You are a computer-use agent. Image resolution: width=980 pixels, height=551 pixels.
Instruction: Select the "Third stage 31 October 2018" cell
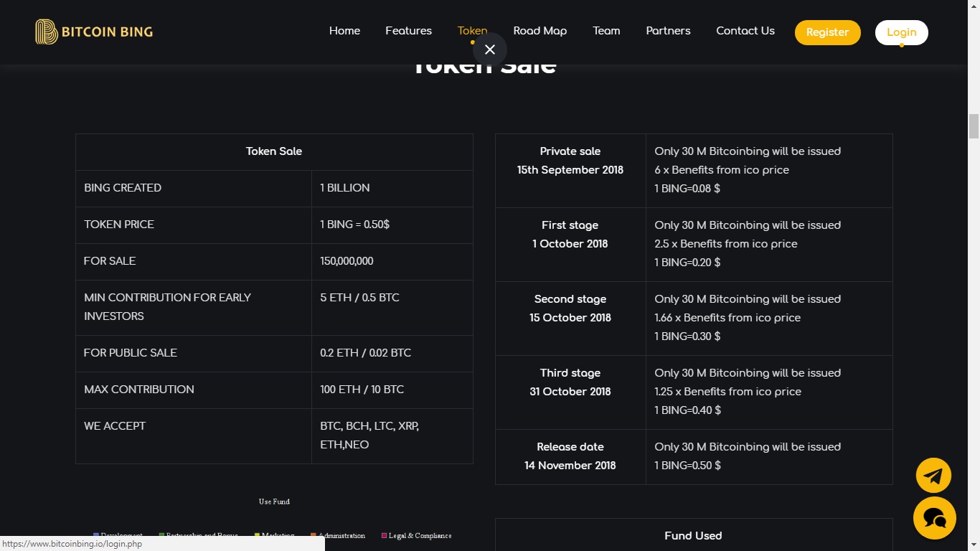click(570, 392)
